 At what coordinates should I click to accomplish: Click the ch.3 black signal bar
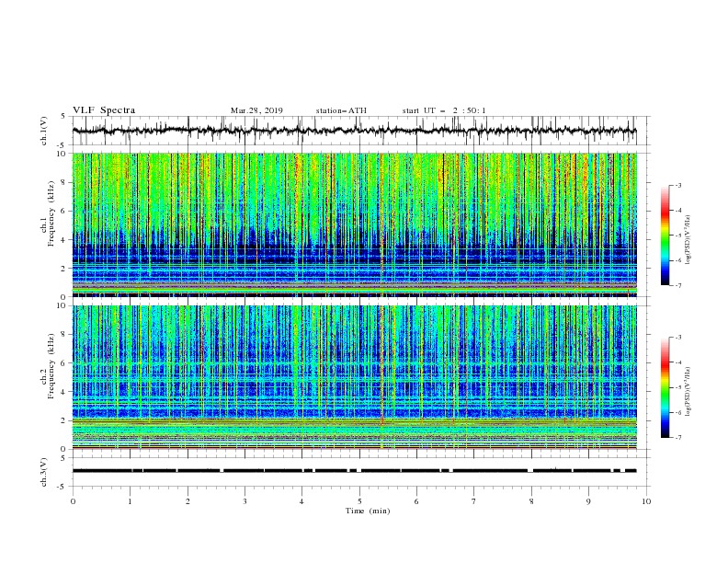tap(354, 471)
